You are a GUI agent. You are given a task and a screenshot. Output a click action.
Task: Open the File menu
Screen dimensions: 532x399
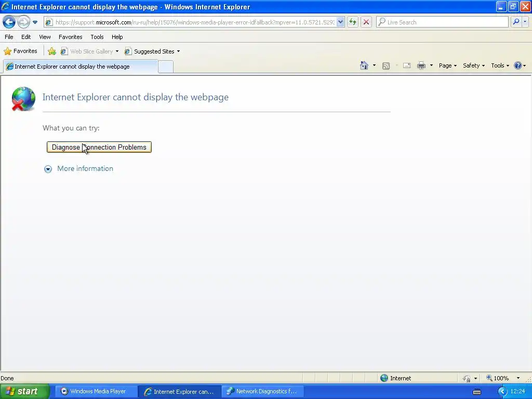[x=9, y=37]
